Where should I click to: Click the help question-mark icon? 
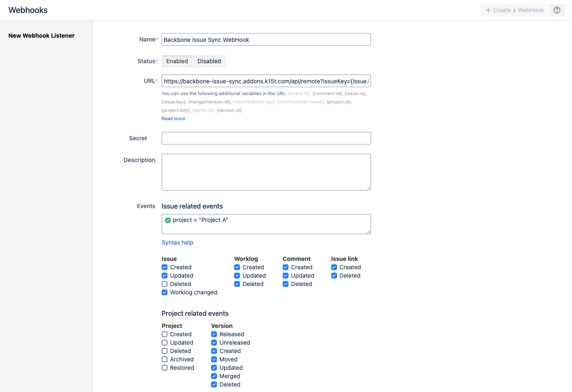[557, 10]
